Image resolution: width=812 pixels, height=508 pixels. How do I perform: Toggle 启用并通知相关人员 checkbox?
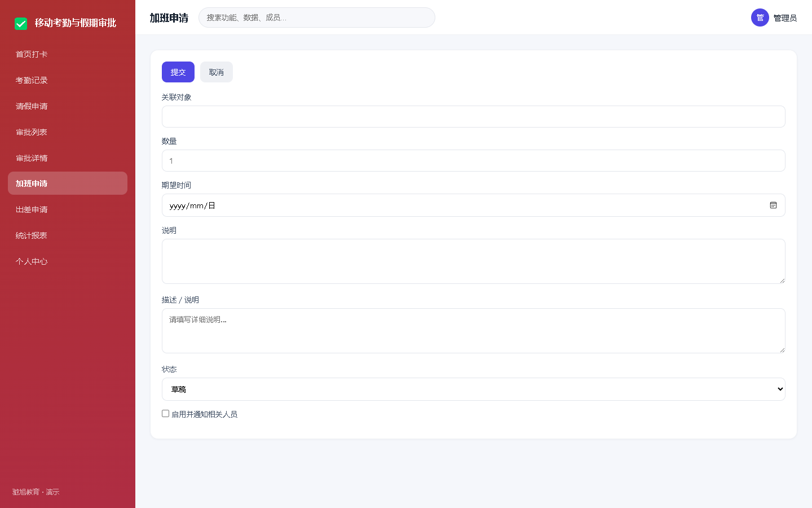[166, 414]
